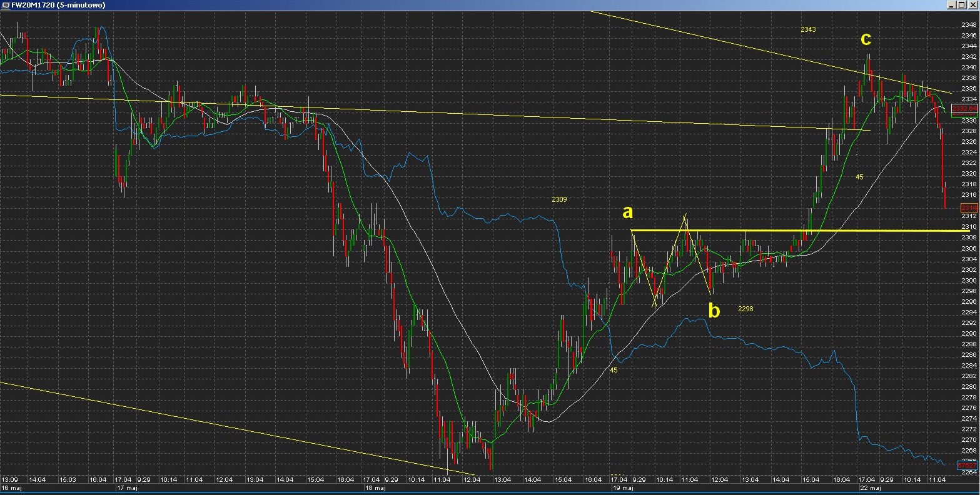Click the 2310 price scale label
The height and width of the screenshot is (495, 980).
(969, 226)
